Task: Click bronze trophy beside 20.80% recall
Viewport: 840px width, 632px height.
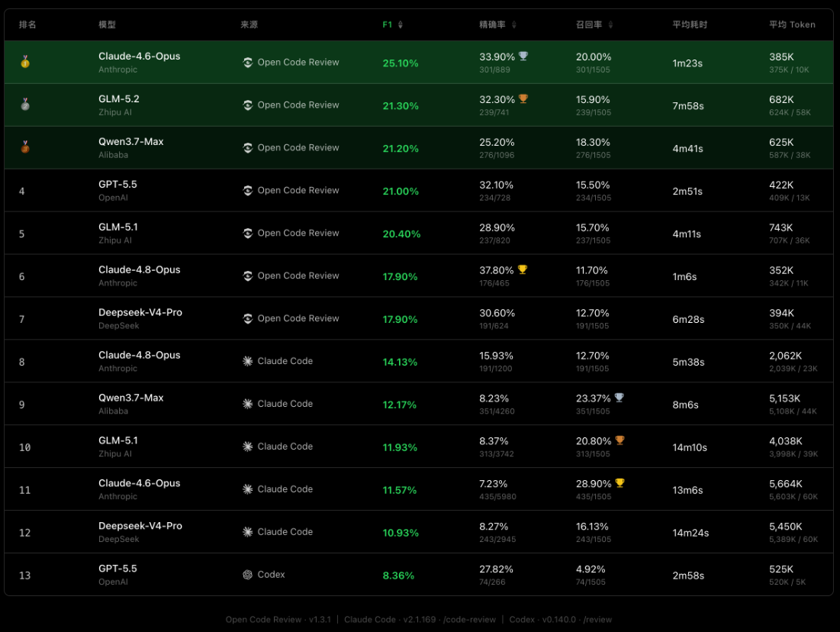Action: point(620,440)
